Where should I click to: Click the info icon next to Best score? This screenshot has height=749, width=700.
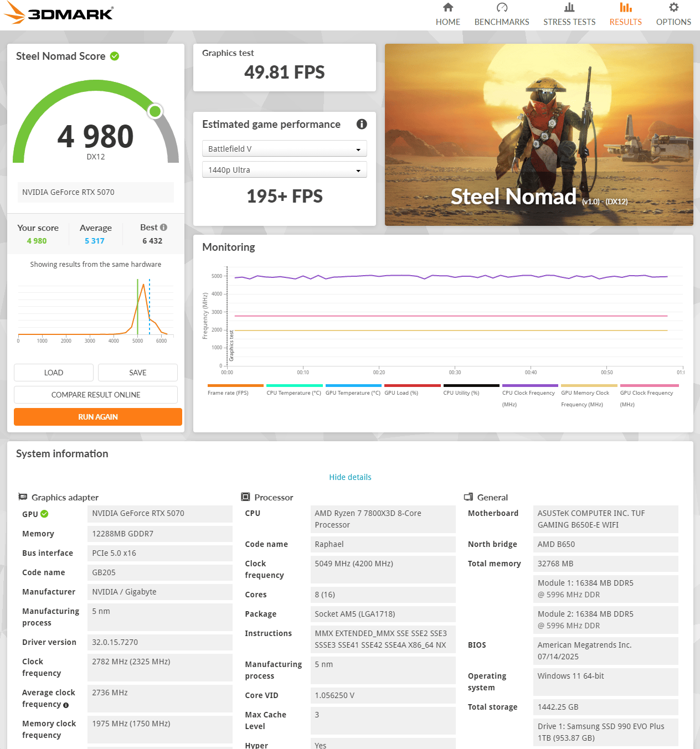[163, 228]
